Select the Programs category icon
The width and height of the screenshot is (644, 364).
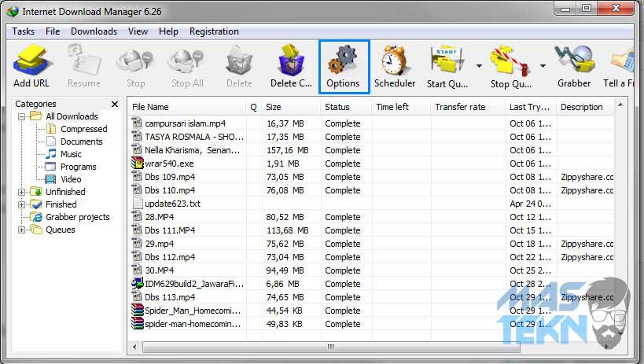tap(50, 167)
